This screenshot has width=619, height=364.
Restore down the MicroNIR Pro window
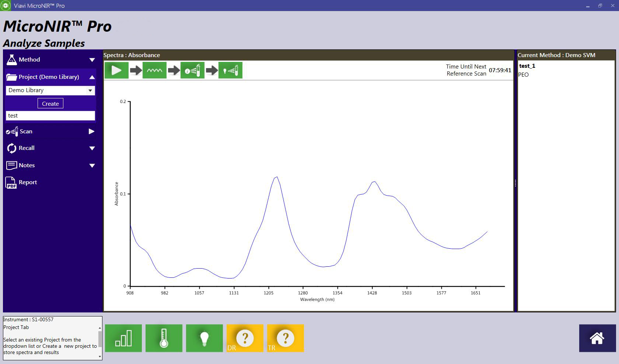coord(600,6)
